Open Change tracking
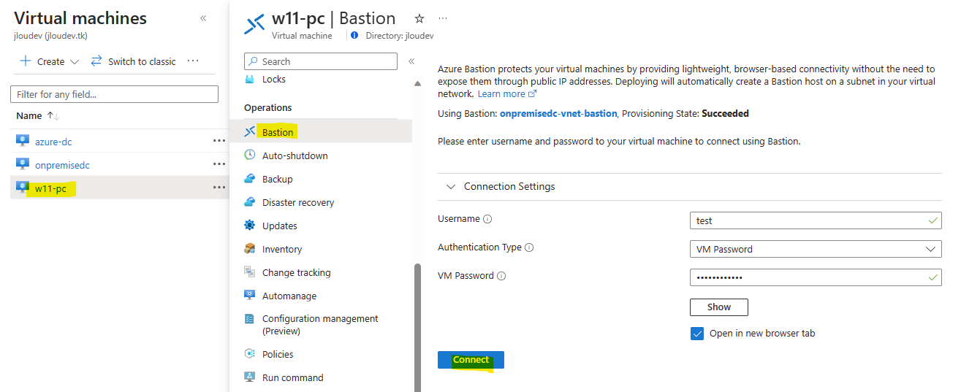The height and width of the screenshot is (392, 980). pyautogui.click(x=297, y=272)
